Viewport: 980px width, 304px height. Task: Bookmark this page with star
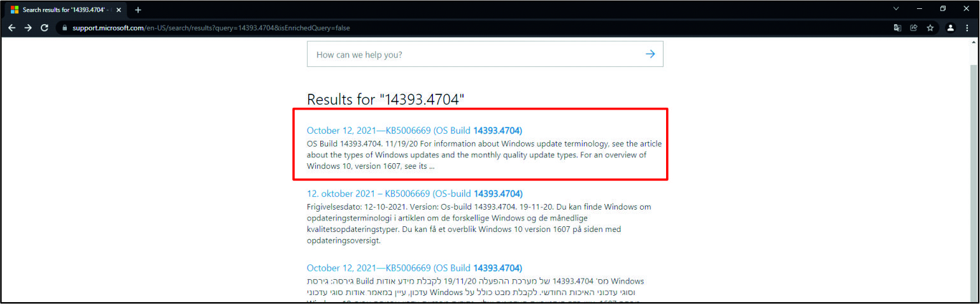pos(930,28)
